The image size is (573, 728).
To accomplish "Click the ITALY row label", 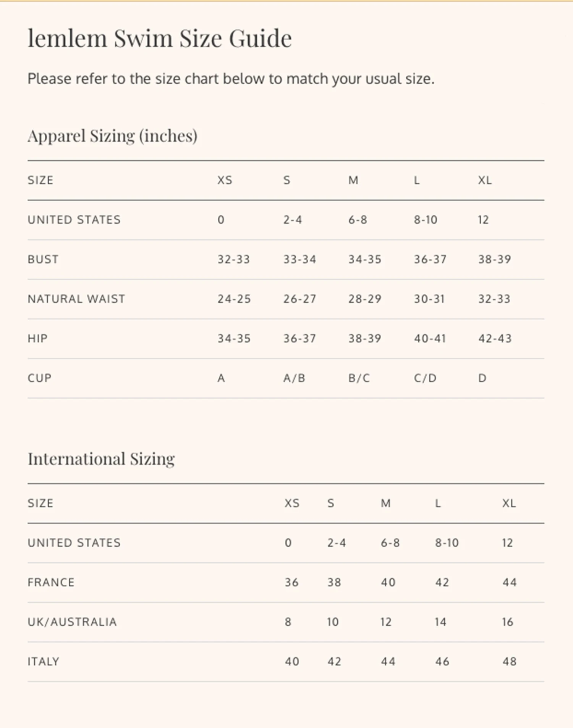I will click(x=44, y=662).
